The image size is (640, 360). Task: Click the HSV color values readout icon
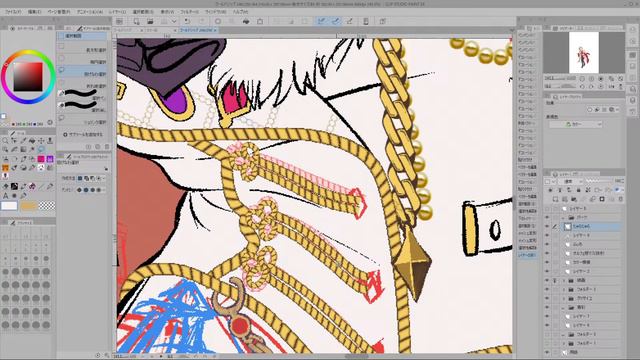[50, 122]
